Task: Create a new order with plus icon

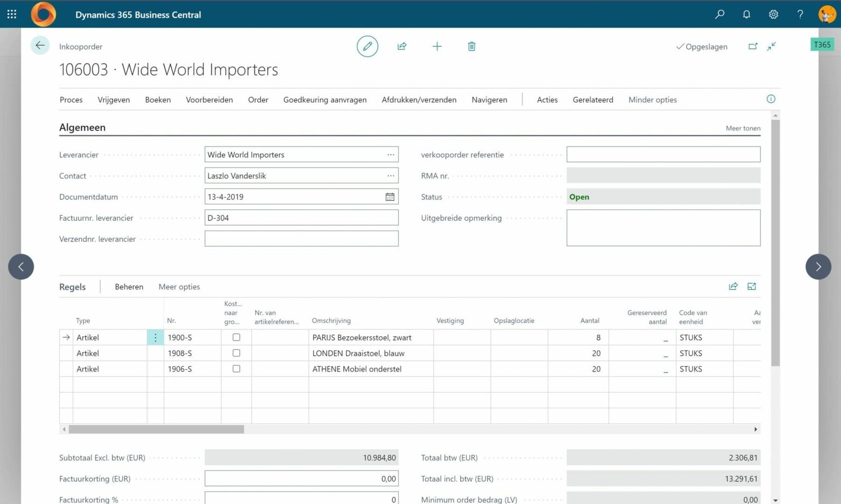Action: pos(437,46)
